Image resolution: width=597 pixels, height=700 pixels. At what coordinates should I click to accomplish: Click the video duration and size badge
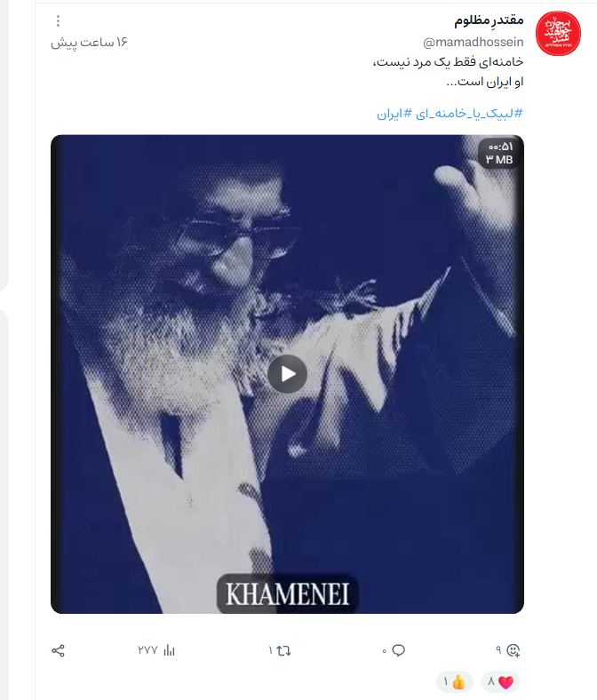pos(499,153)
